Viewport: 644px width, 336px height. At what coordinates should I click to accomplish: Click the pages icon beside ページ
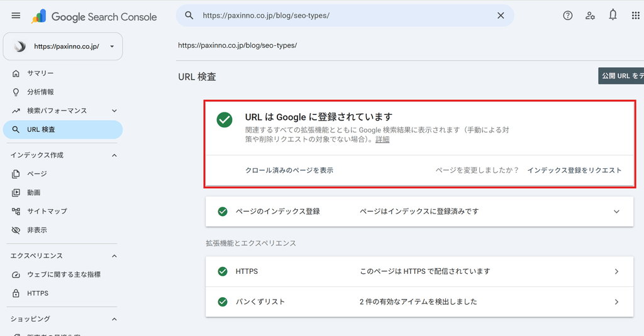pos(16,174)
